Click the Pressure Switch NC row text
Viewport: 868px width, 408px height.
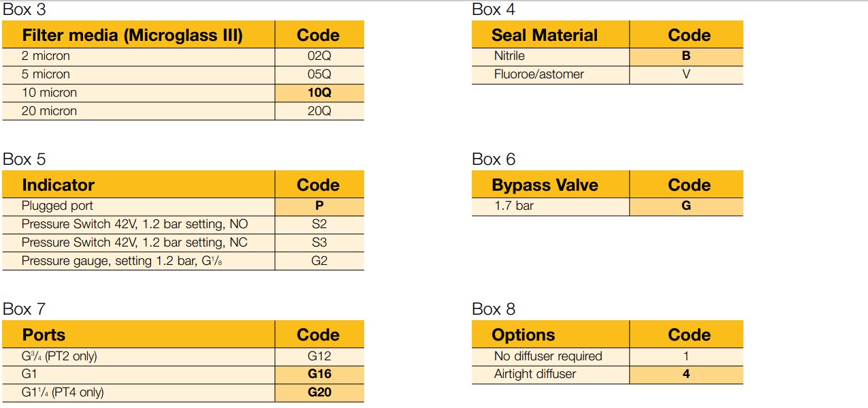pyautogui.click(x=134, y=242)
